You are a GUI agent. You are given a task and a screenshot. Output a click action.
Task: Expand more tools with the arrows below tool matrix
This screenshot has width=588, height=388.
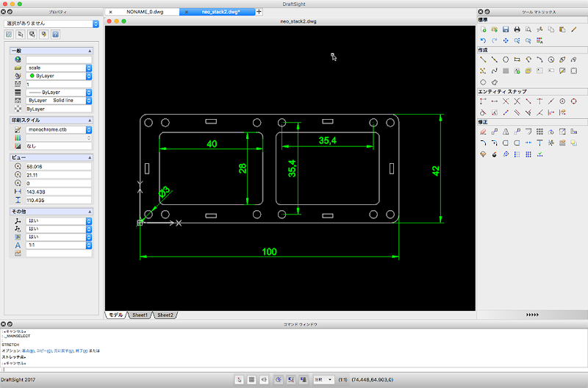(532, 315)
